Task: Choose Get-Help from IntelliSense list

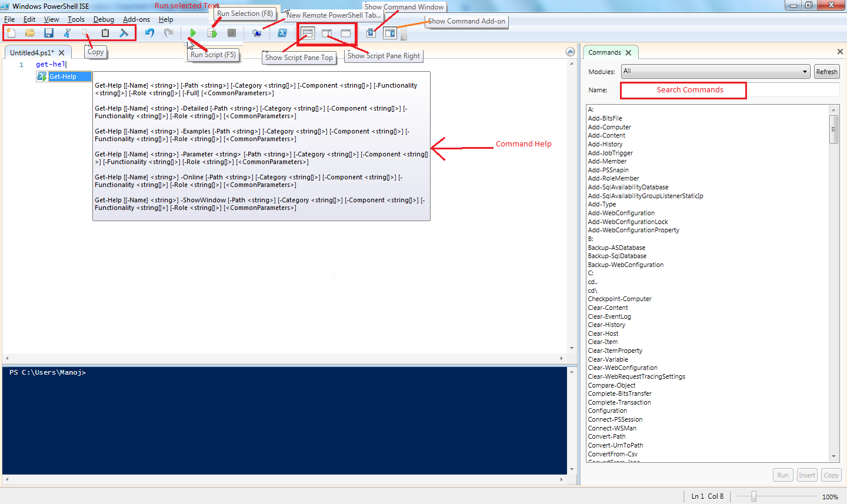Action: pyautogui.click(x=64, y=76)
